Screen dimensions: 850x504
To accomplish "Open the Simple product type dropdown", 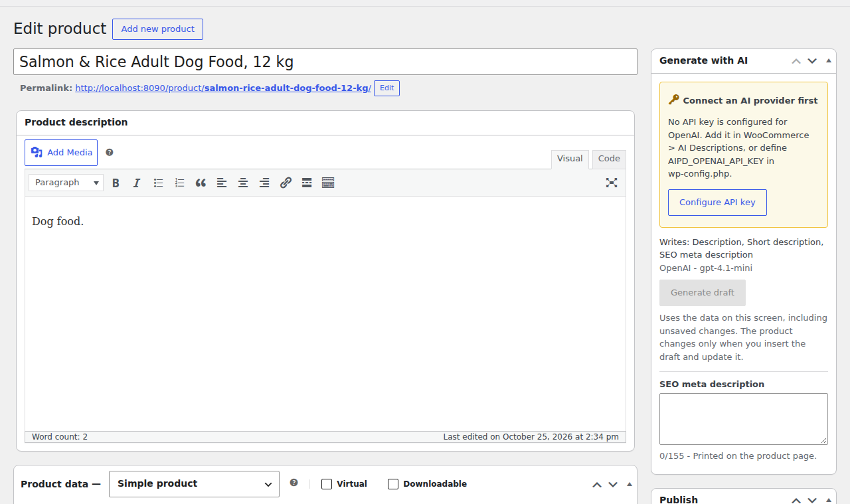I will 194,484.
